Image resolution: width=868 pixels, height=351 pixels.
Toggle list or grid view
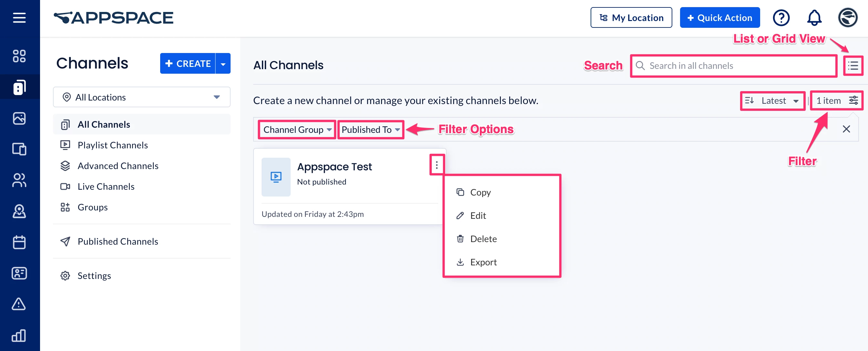click(853, 66)
